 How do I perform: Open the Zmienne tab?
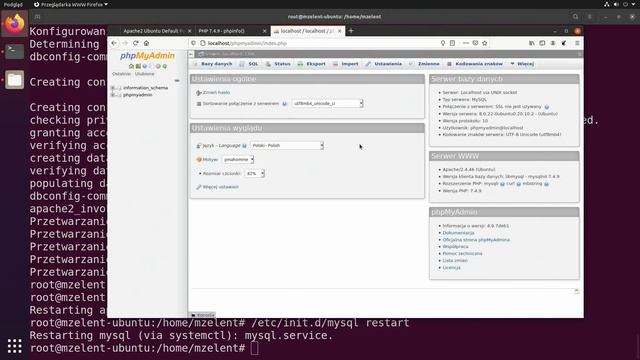(424, 64)
